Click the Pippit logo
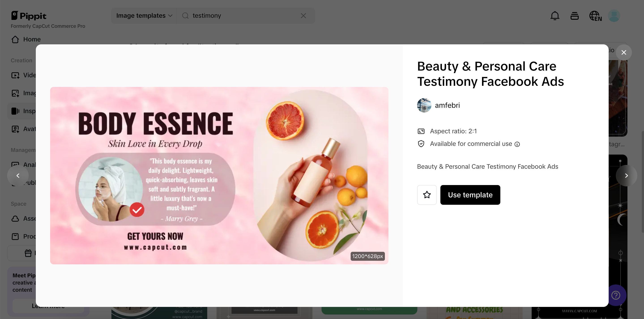644x319 pixels. click(29, 16)
